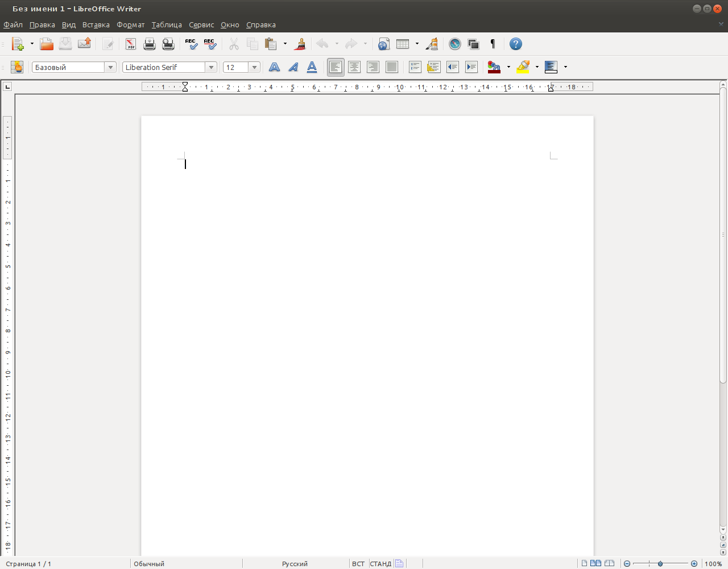Expand the font name dropdown list

coord(212,67)
